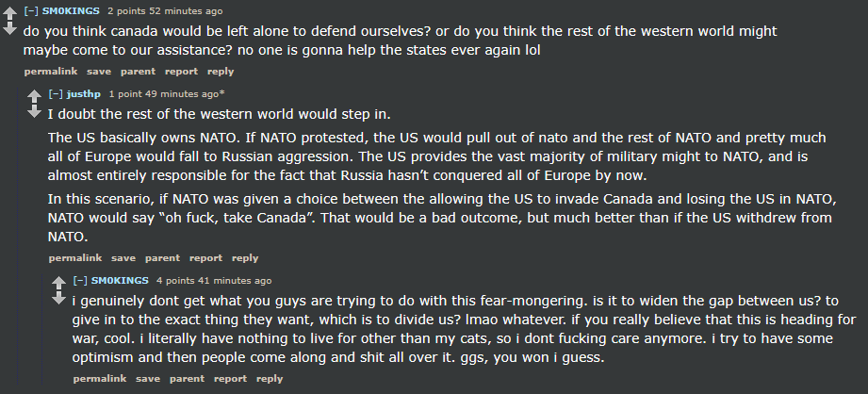868x394 pixels.
Task: Report the justhp comment
Action: pos(205,258)
